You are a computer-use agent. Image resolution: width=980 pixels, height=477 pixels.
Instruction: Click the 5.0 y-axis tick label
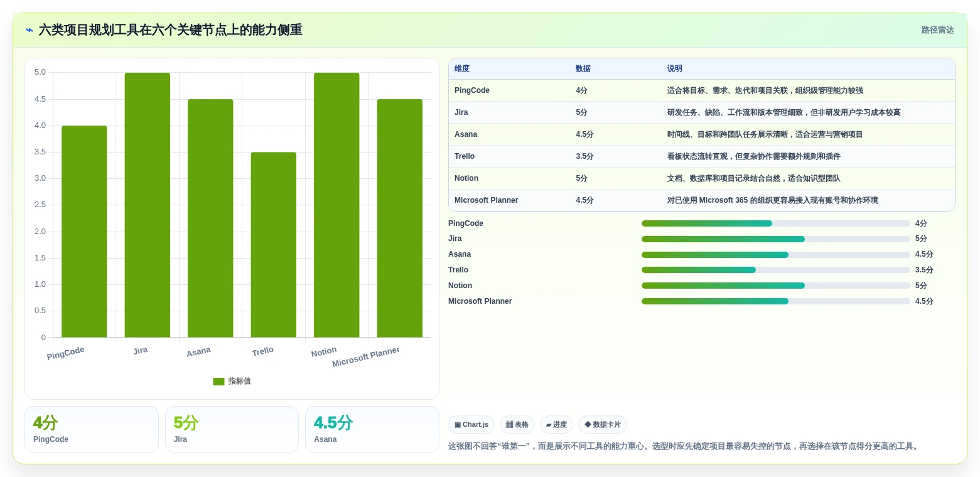(x=40, y=72)
